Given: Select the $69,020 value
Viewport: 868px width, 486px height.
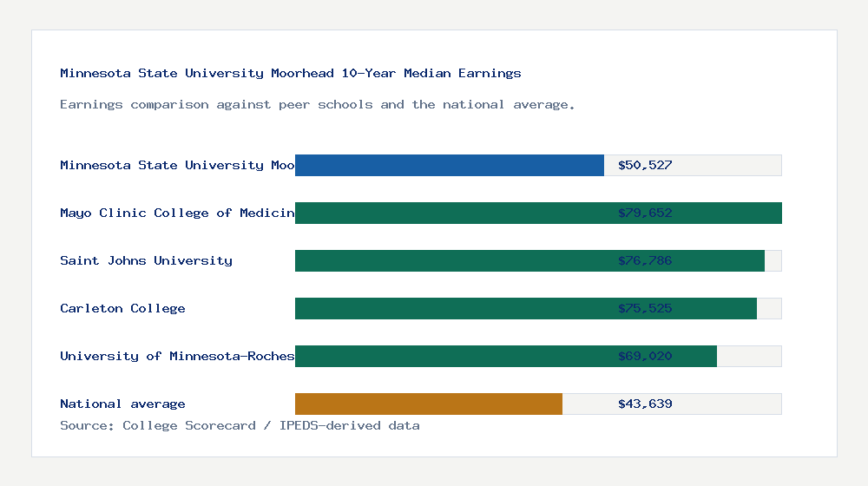Looking at the screenshot, I should click(x=645, y=356).
